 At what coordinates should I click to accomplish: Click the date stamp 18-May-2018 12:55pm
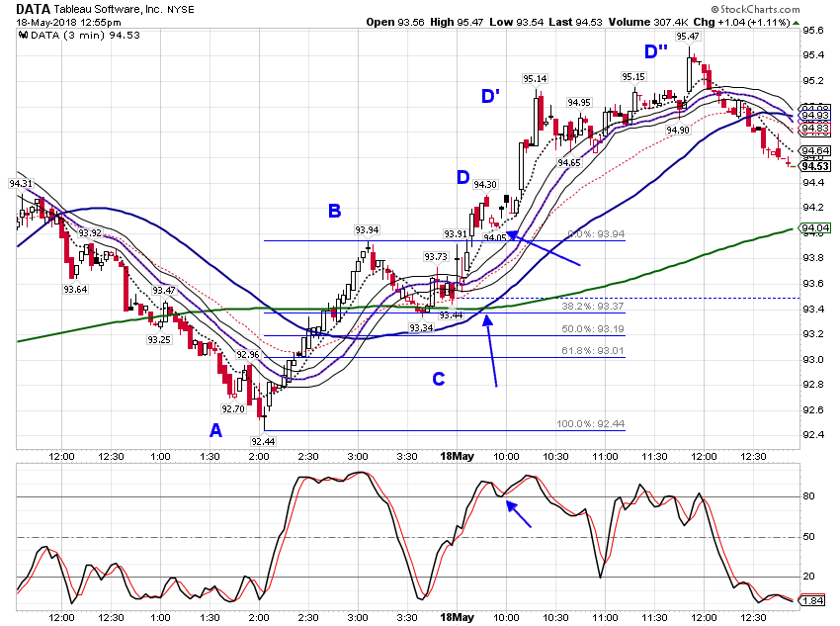(68, 23)
